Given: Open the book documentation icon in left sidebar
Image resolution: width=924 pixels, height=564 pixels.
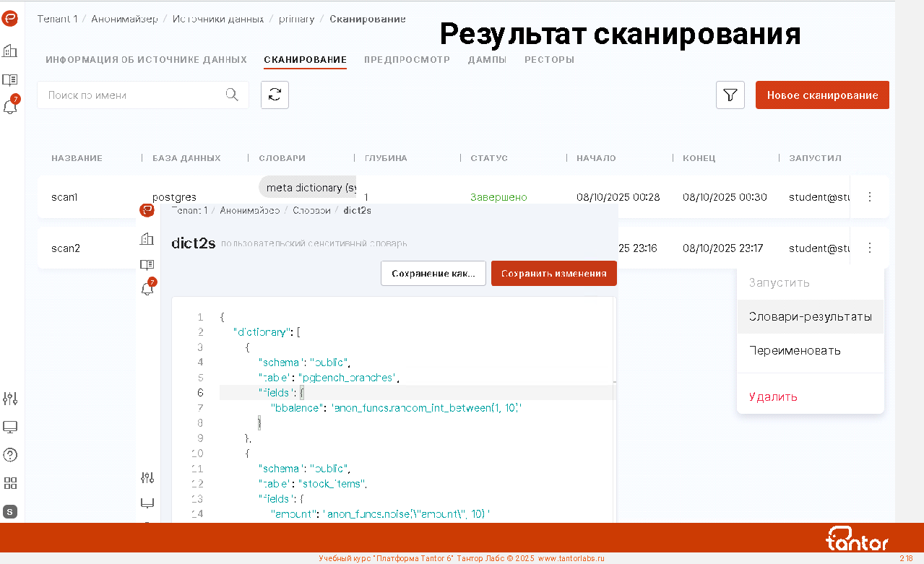Looking at the screenshot, I should (x=10, y=79).
